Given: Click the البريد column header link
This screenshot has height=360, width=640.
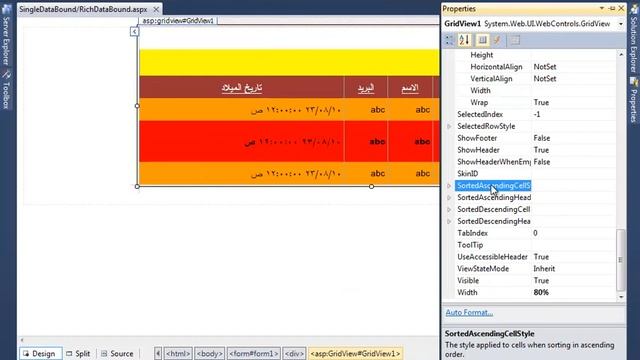Looking at the screenshot, I should [x=366, y=88].
